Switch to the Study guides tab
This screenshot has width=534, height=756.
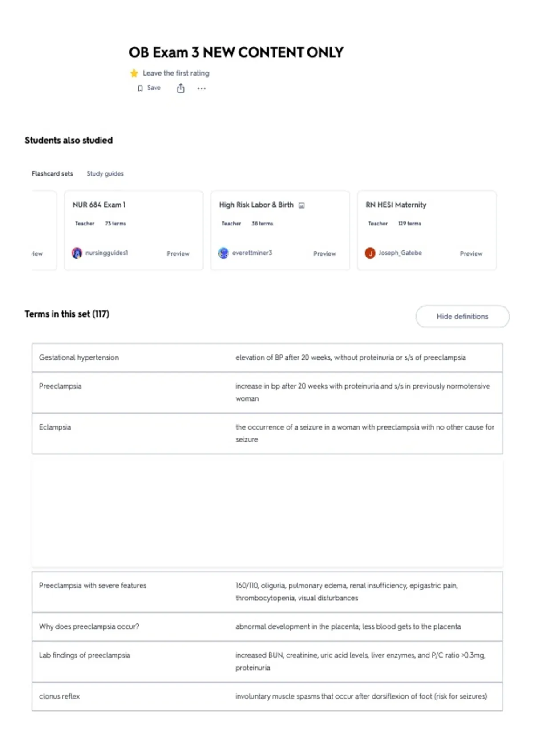coord(105,173)
